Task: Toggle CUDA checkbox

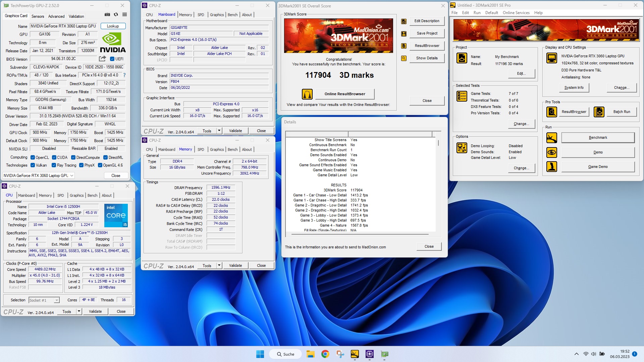Action: [x=54, y=158]
